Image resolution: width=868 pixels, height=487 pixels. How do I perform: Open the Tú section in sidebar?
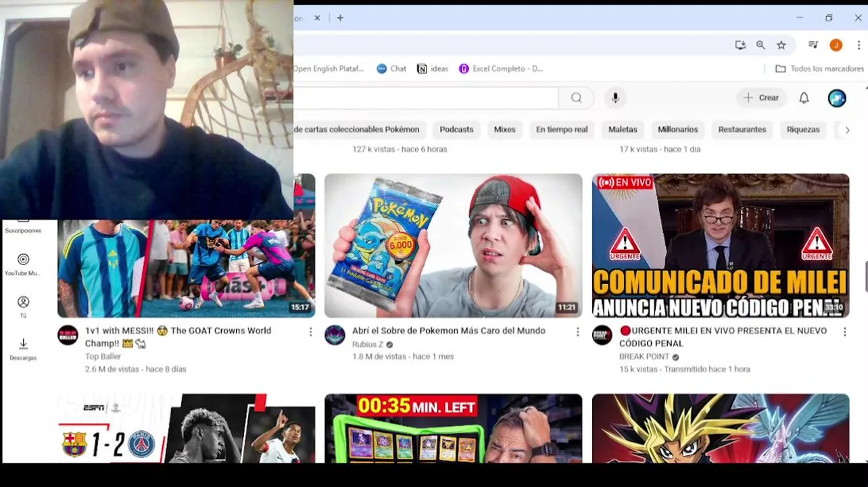click(x=23, y=307)
